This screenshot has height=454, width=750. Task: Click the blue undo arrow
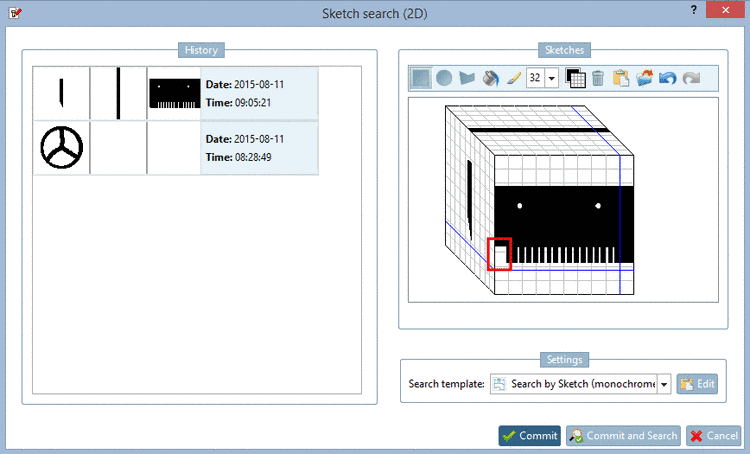coord(668,78)
